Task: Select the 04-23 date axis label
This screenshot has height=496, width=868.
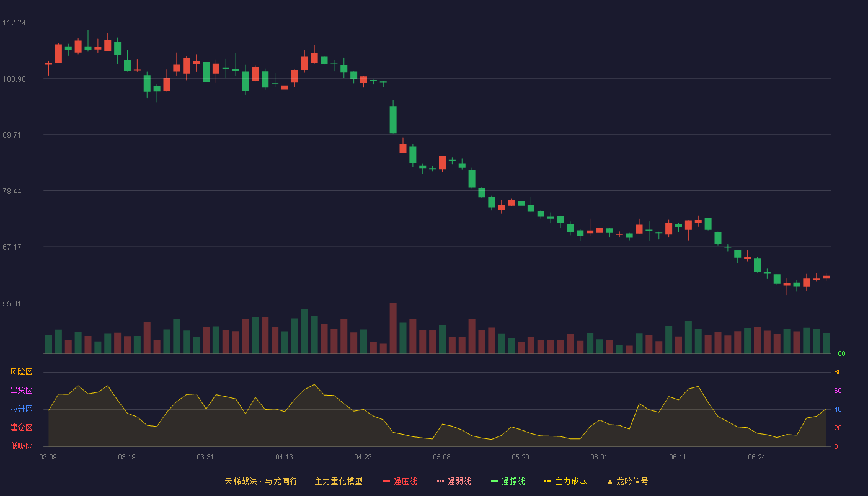Action: [x=363, y=457]
